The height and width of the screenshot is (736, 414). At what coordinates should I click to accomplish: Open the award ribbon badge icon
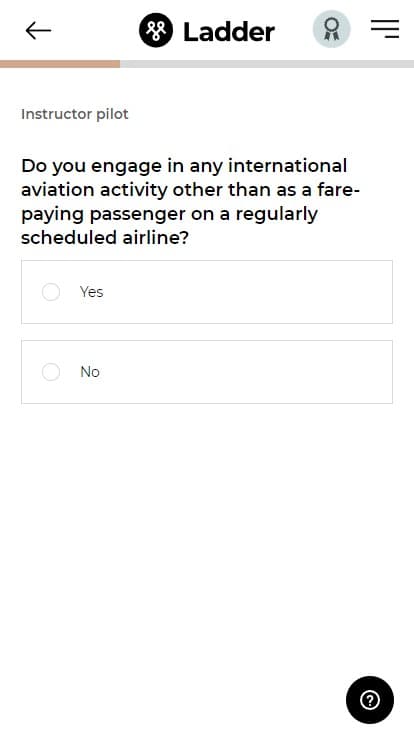click(331, 29)
